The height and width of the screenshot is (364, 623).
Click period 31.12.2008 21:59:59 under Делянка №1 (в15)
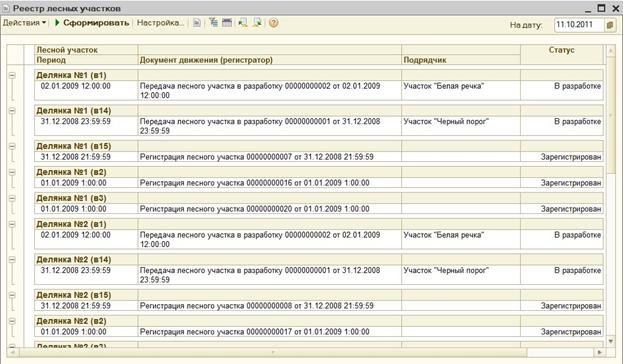[x=75, y=157]
